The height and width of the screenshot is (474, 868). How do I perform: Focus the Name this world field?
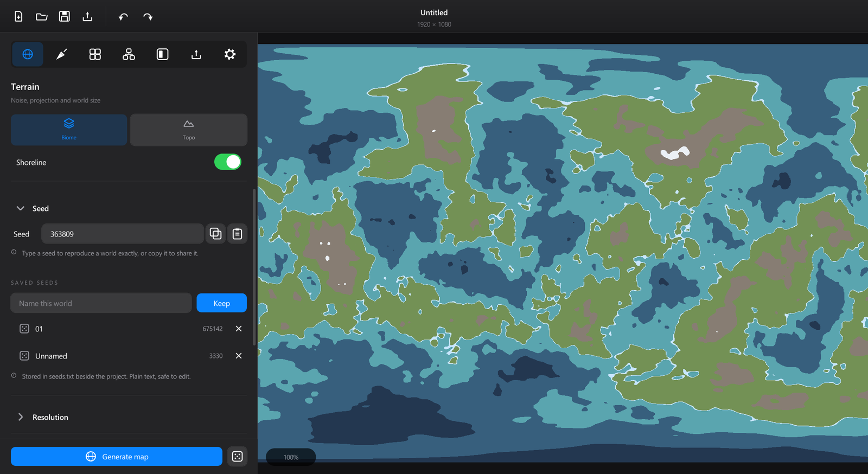pyautogui.click(x=101, y=303)
